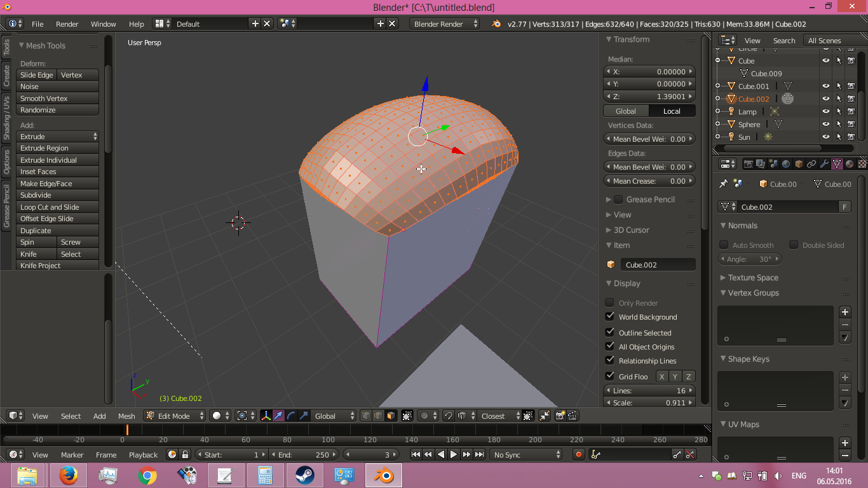
Task: Open the File menu
Action: (x=37, y=24)
